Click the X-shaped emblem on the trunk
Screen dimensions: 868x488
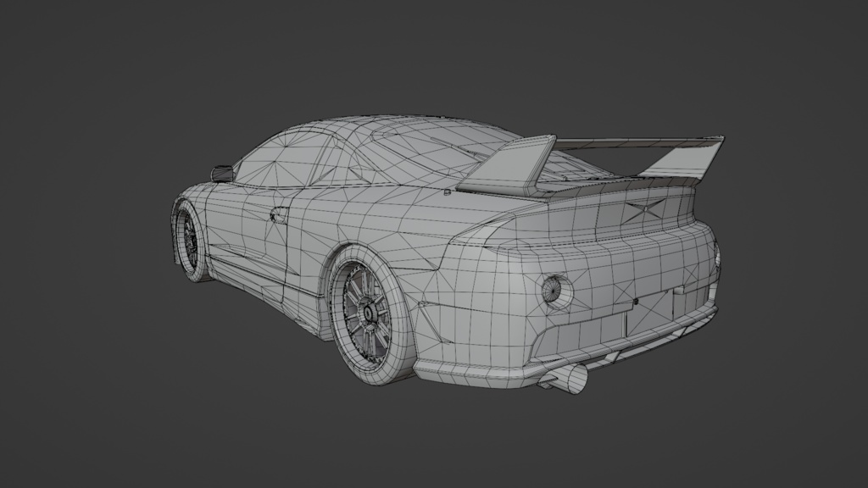[644, 209]
